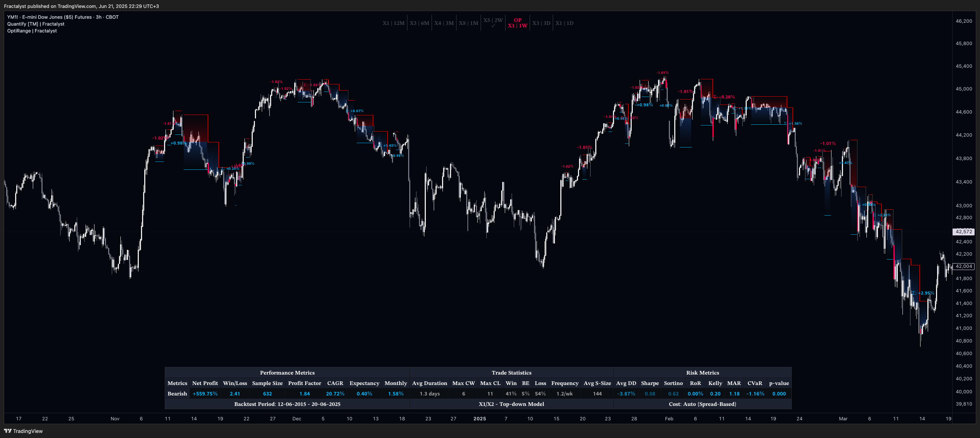Click the Quantify [TM] | Fractalyst indicator label
Viewport: 980px width, 438px height.
pos(36,24)
